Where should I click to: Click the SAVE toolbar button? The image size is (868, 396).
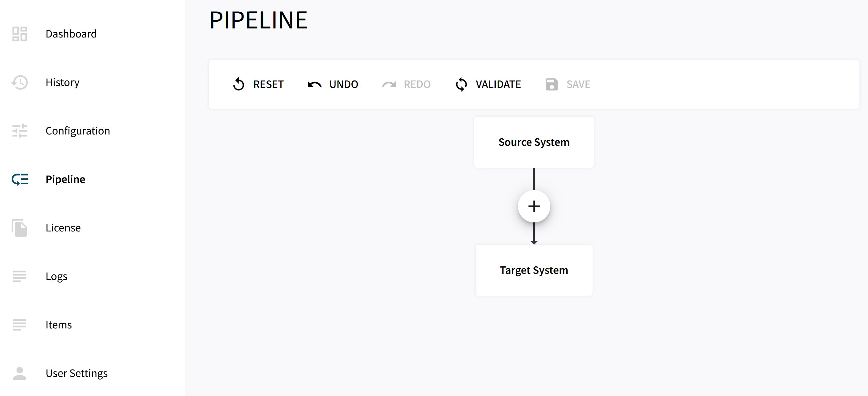tap(568, 84)
